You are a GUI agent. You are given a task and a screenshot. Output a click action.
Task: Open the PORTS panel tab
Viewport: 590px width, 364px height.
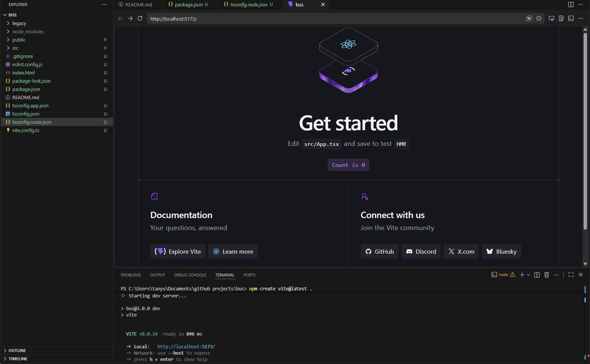click(249, 275)
